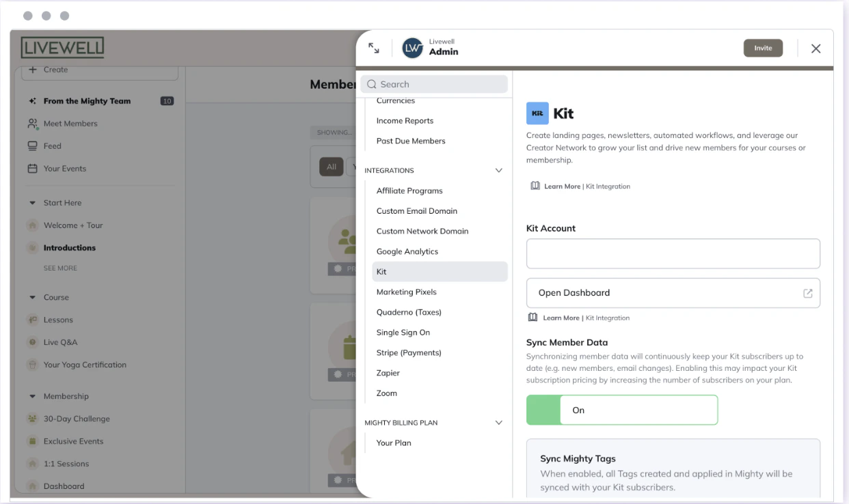Open Marketing Pixels settings
Screen dimensions: 849x504
tap(406, 292)
